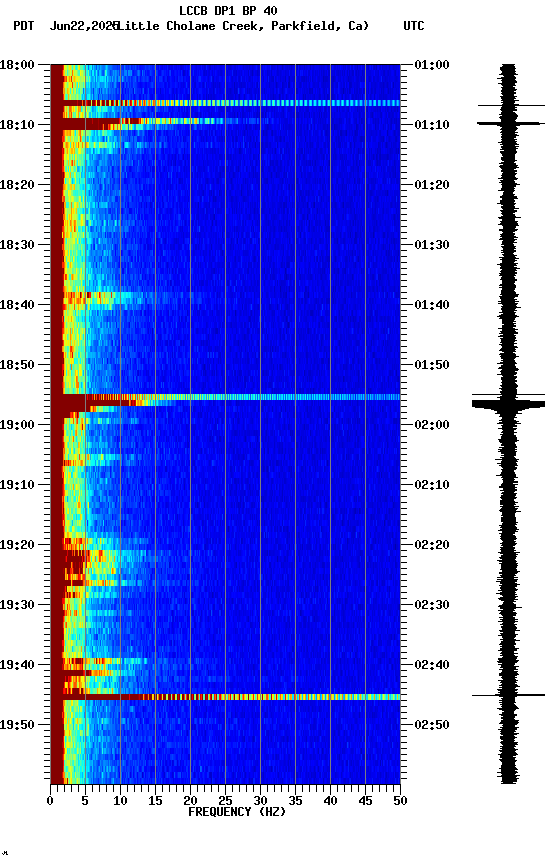The width and height of the screenshot is (552, 864).
Task: Click the seismogram spike near 02:45 UTC
Action: [x=508, y=695]
